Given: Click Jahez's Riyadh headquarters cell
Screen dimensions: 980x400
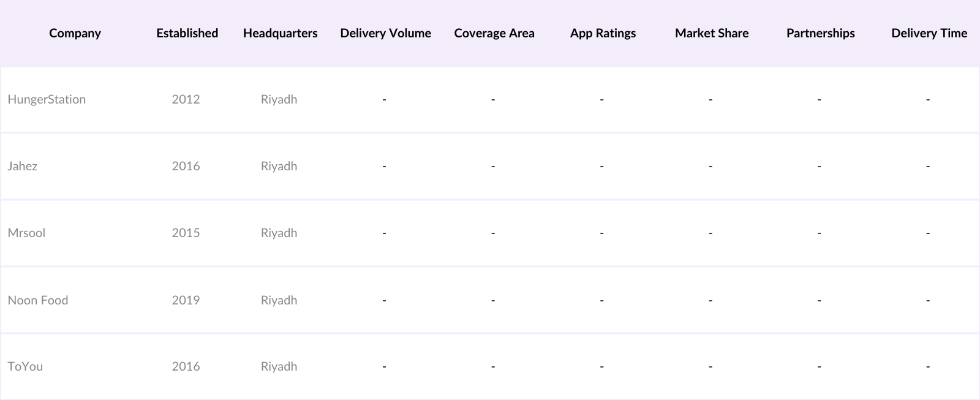Looking at the screenshot, I should pyautogui.click(x=279, y=166).
